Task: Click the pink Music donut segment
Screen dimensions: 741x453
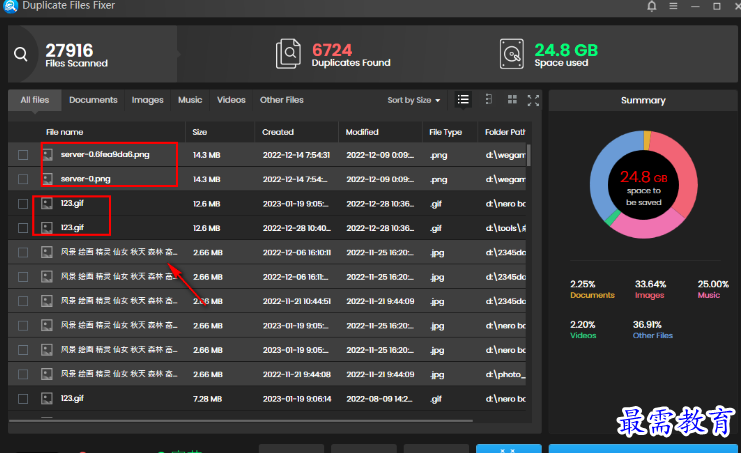Action: coord(645,227)
